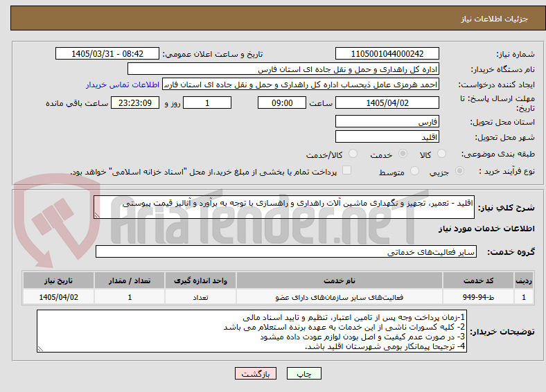Click the delivery city field اقلید
The height and width of the screenshot is (392, 546).
pyautogui.click(x=387, y=137)
